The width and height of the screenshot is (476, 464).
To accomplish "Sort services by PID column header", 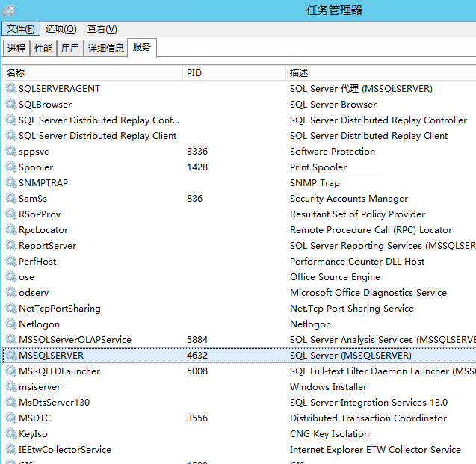I will 234,72.
